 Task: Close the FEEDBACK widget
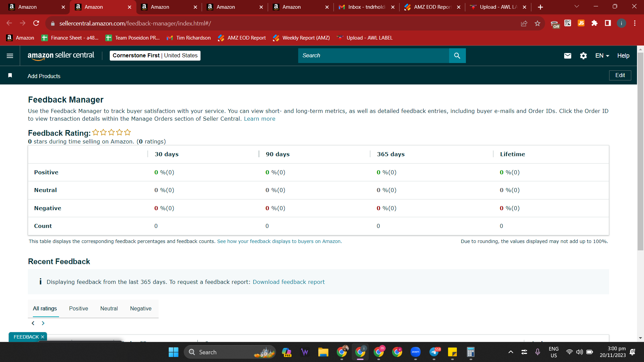tap(43, 337)
